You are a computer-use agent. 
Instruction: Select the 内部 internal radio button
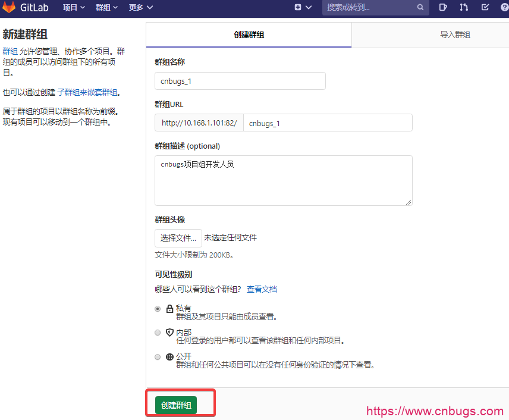coord(158,333)
